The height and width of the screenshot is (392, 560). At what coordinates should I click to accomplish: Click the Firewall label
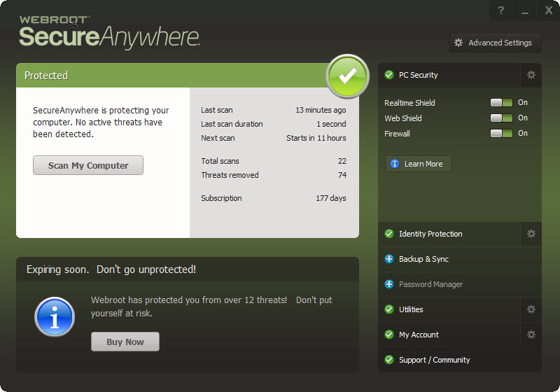397,134
